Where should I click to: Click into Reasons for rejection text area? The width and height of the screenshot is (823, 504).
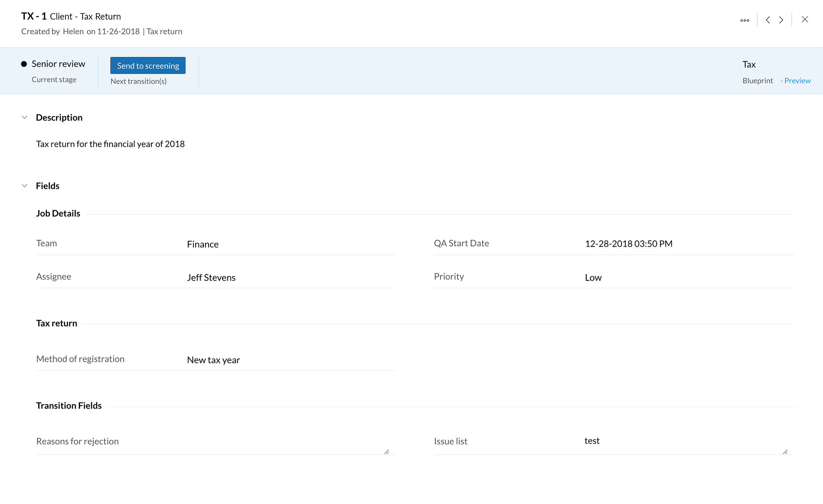[280, 442]
